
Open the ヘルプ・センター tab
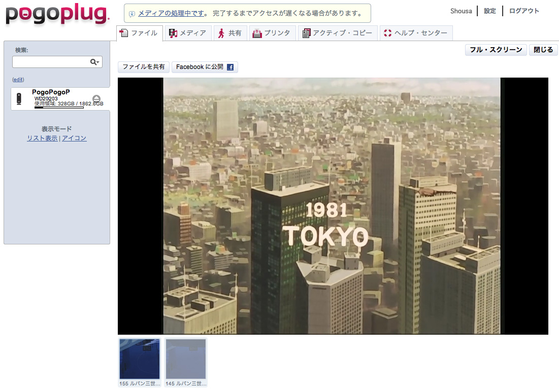point(416,33)
